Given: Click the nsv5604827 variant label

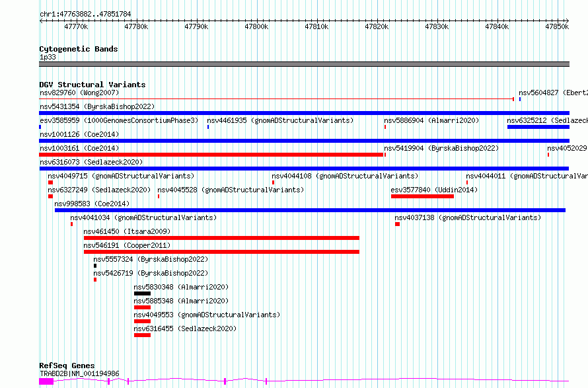Looking at the screenshot, I should pyautogui.click(x=553, y=93).
